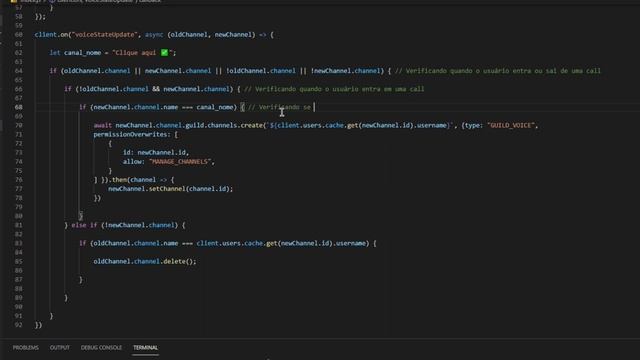Click line number 73 in the gutter

click(18, 152)
